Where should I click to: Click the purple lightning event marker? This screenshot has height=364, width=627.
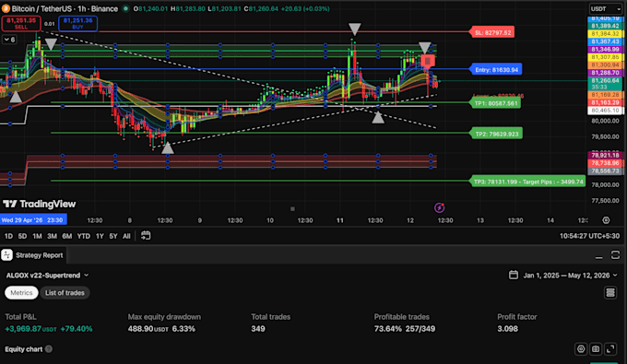click(x=439, y=207)
